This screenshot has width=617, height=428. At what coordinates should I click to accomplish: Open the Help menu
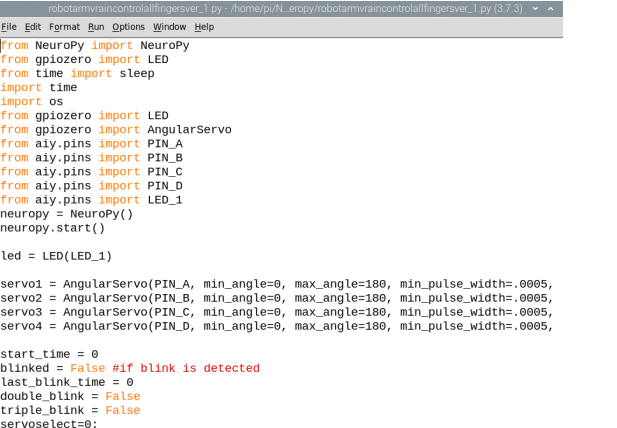204,27
